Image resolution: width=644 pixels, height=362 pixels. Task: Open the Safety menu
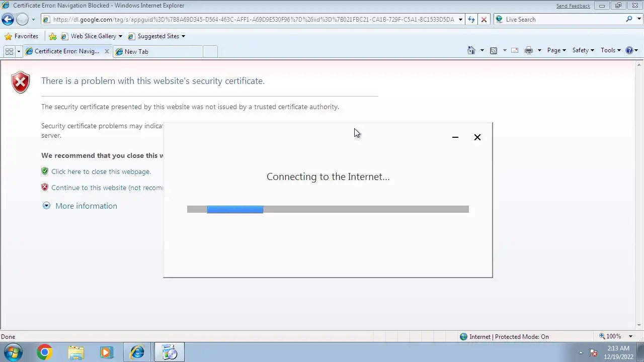583,50
